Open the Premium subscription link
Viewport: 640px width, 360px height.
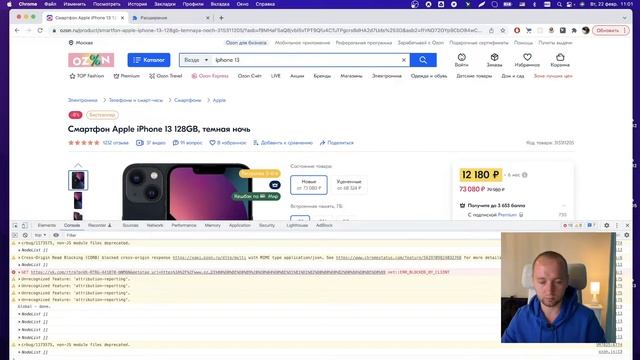pos(507,215)
